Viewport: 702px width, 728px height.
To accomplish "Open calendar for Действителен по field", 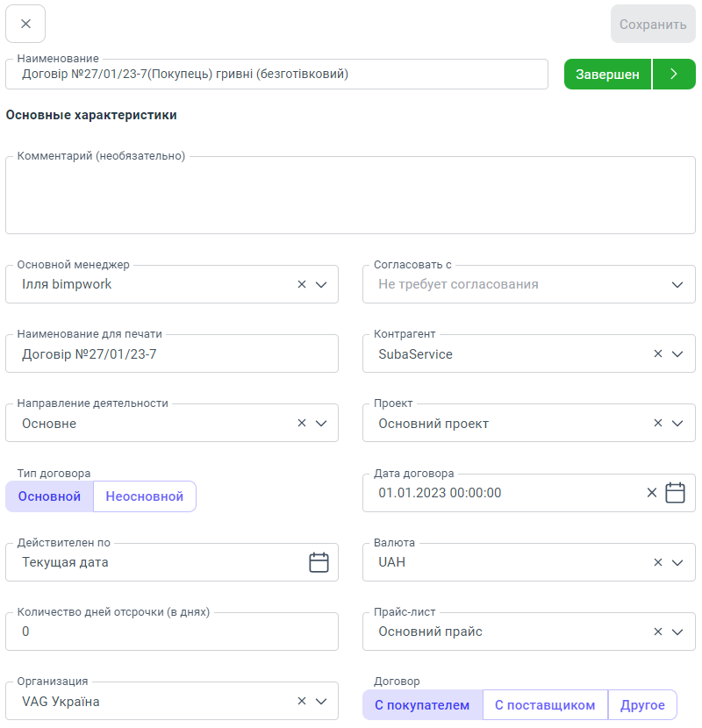I will tap(319, 562).
